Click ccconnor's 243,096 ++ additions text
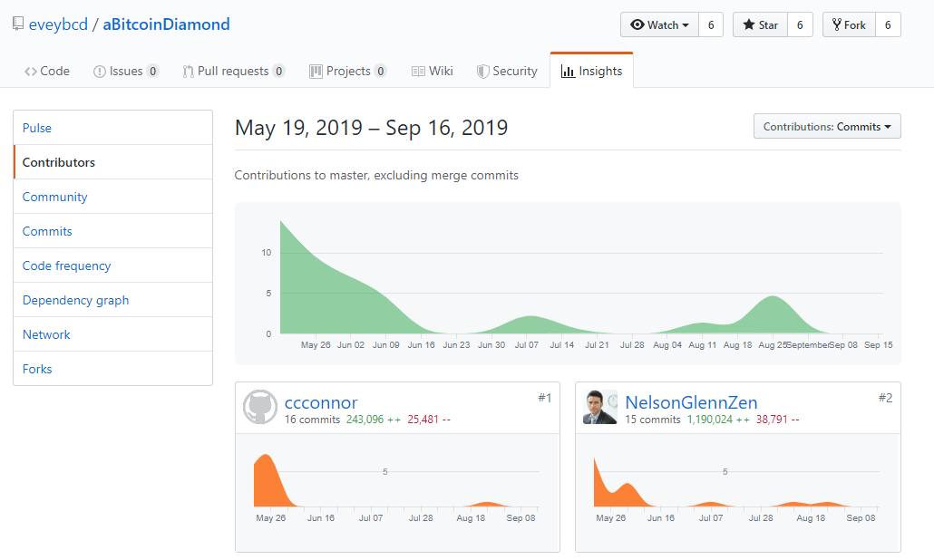The image size is (934, 560). click(x=374, y=420)
